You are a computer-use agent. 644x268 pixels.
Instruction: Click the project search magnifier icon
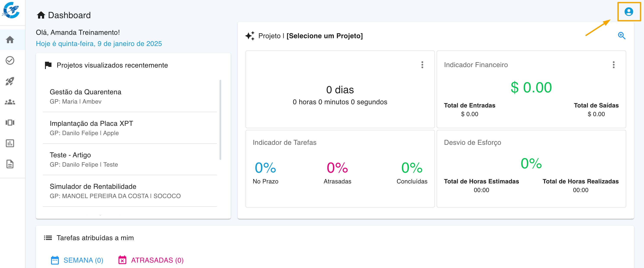pyautogui.click(x=621, y=36)
